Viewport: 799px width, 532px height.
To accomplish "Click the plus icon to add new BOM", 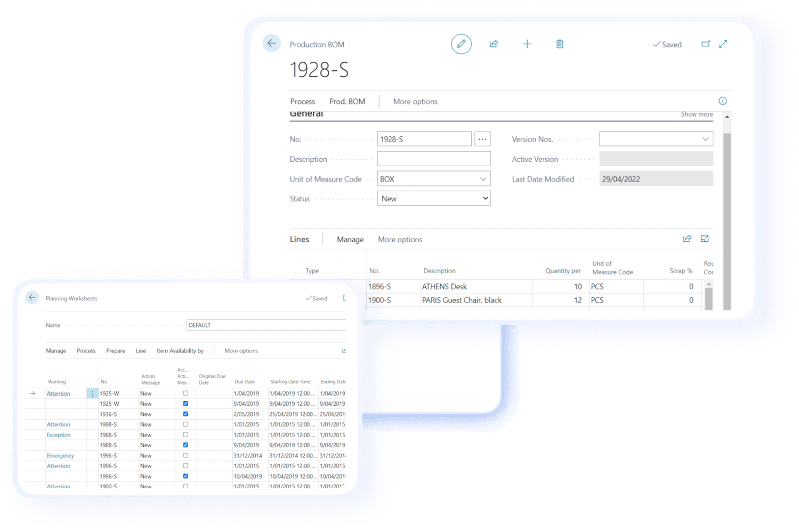I will tap(527, 44).
